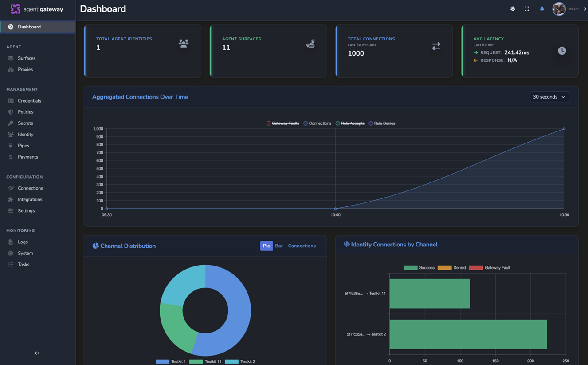Viewport: 588px width, 365px height.
Task: Click the Secrets key icon
Action: click(x=11, y=123)
